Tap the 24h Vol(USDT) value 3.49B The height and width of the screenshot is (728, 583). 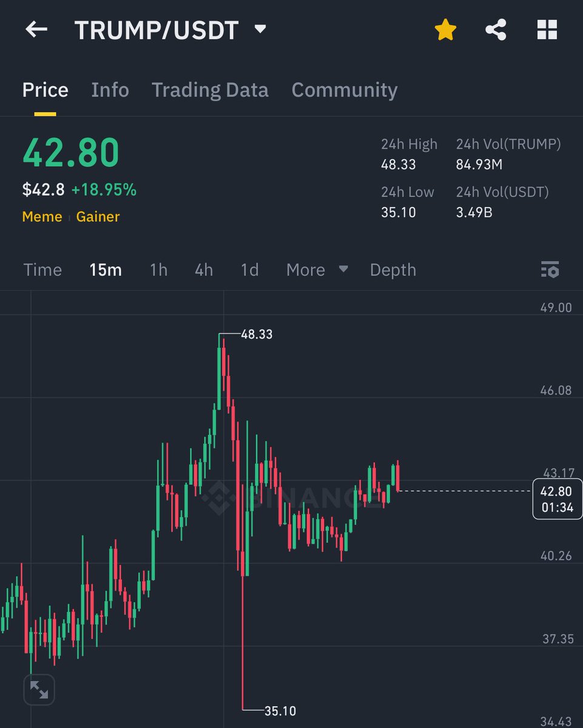pyautogui.click(x=474, y=212)
